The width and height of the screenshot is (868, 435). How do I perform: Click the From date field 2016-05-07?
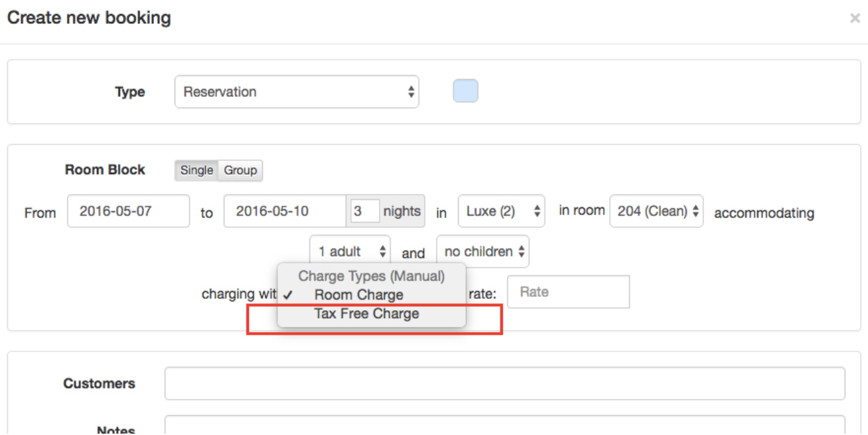coord(128,212)
